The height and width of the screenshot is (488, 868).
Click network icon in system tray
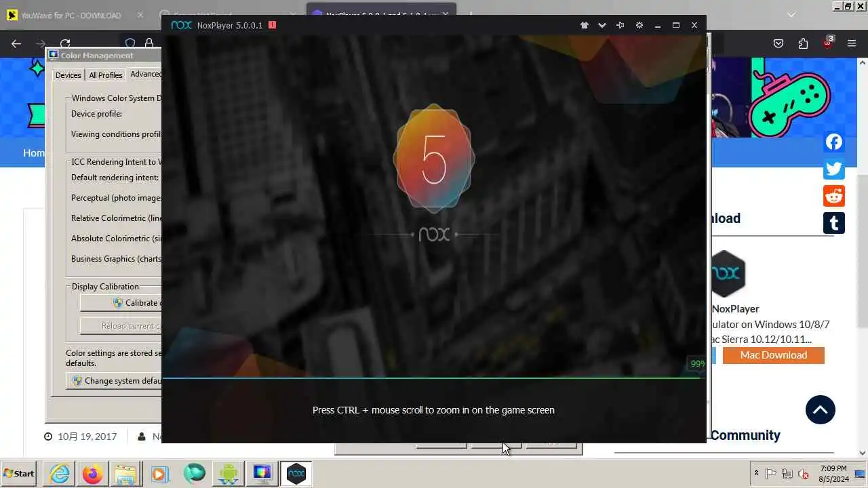click(x=787, y=474)
